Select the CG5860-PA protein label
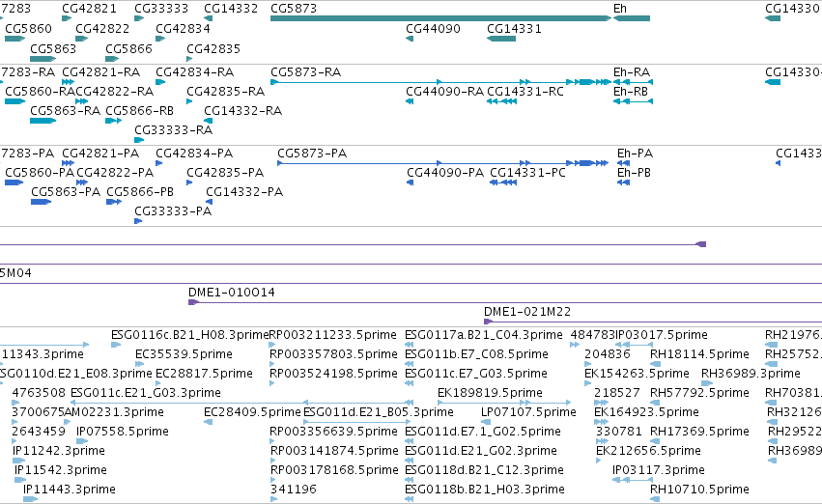Screen dimensions: 822x504 [x=40, y=173]
